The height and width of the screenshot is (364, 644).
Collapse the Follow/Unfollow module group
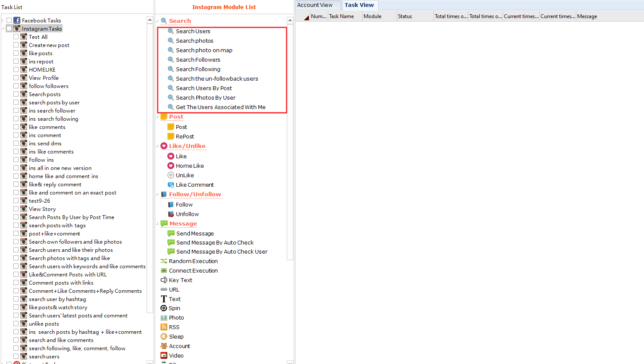157,194
